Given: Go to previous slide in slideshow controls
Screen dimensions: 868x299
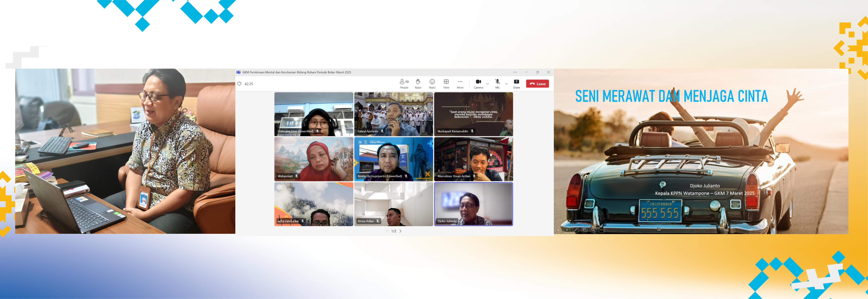Looking at the screenshot, I should (x=558, y=230).
